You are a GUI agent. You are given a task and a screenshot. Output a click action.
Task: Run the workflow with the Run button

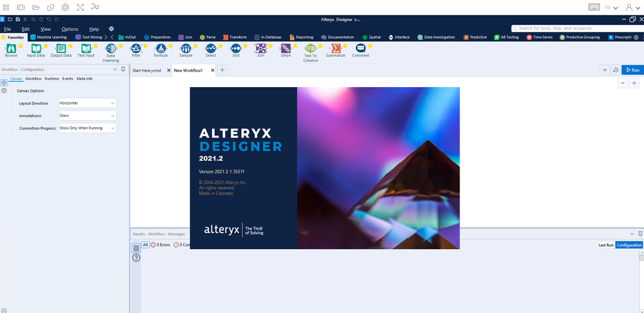click(632, 70)
